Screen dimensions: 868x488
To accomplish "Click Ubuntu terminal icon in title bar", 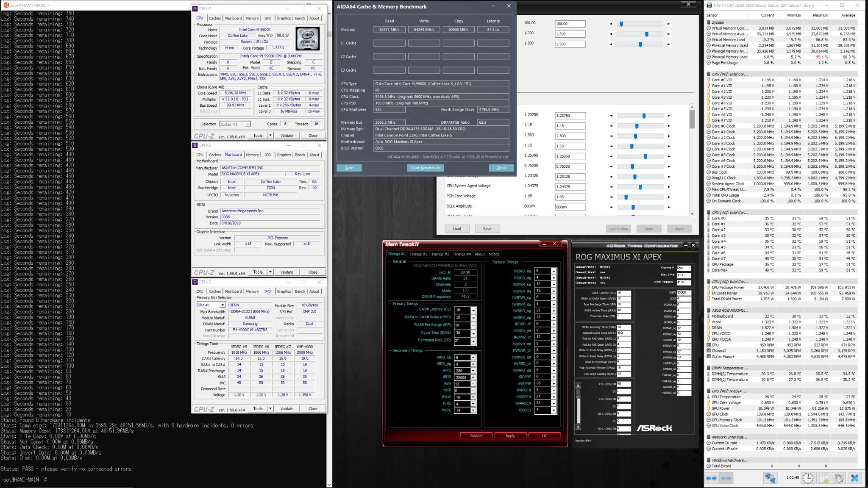I will point(6,5).
